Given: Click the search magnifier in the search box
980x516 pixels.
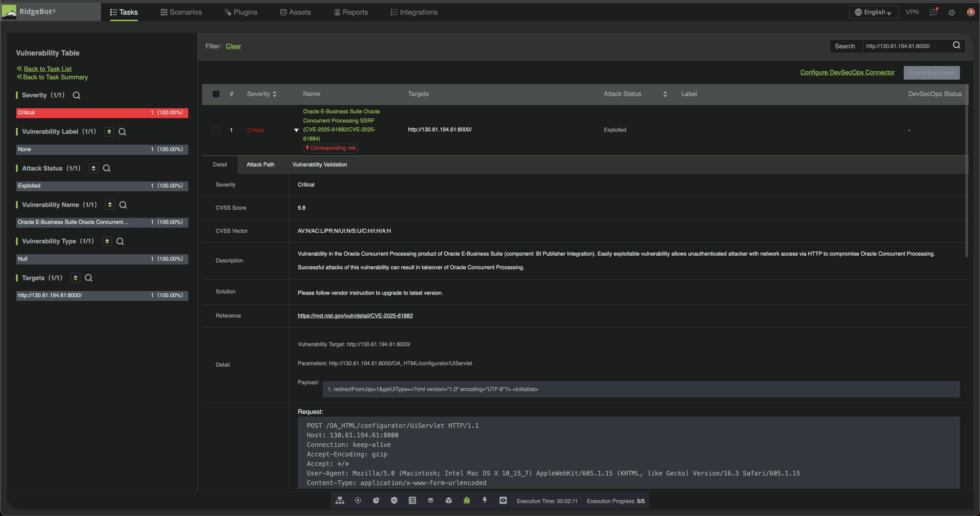Looking at the screenshot, I should click(x=956, y=45).
